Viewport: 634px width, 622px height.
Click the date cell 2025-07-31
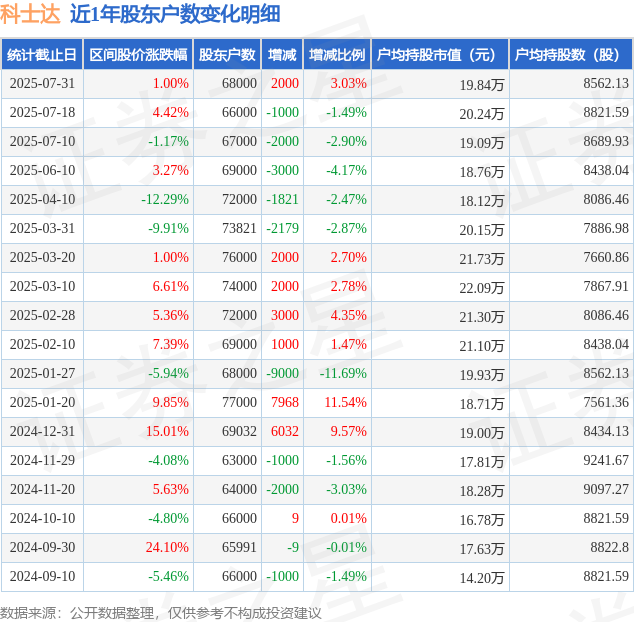point(42,83)
